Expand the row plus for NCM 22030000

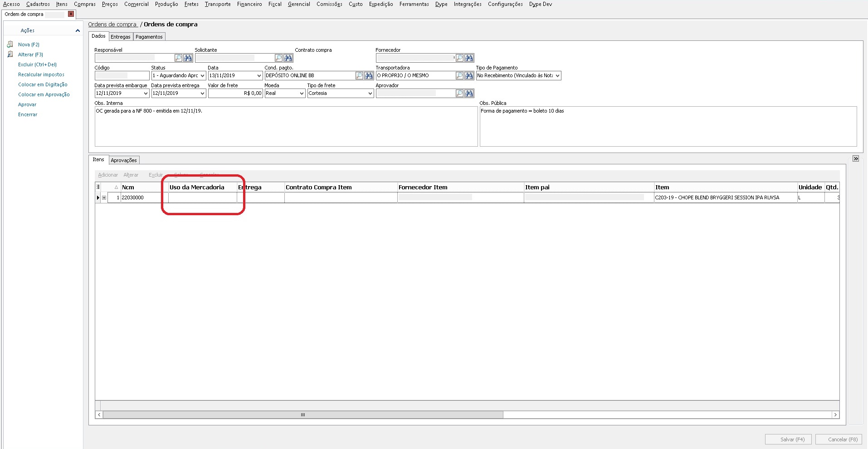click(104, 198)
